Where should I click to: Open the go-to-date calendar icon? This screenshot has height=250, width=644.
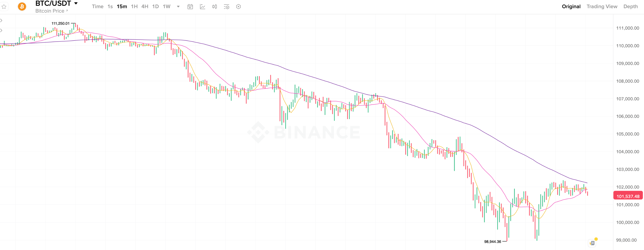pyautogui.click(x=190, y=7)
